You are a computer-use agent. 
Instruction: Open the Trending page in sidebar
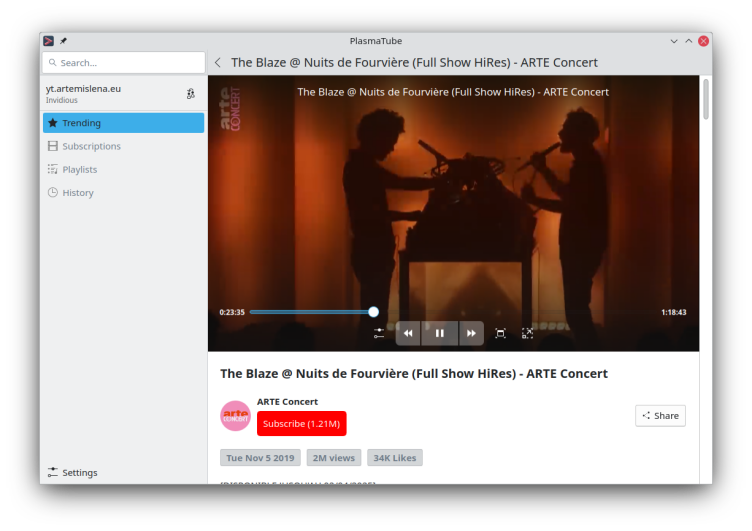coord(123,123)
